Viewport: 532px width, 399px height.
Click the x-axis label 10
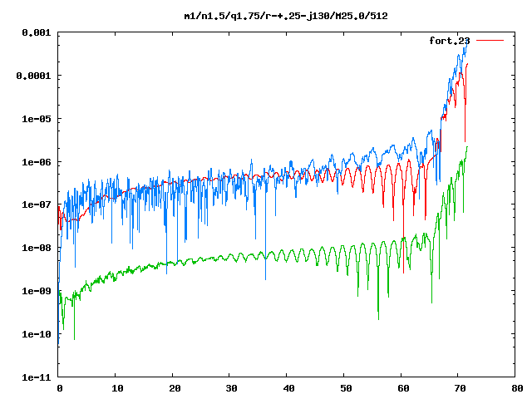(x=117, y=388)
